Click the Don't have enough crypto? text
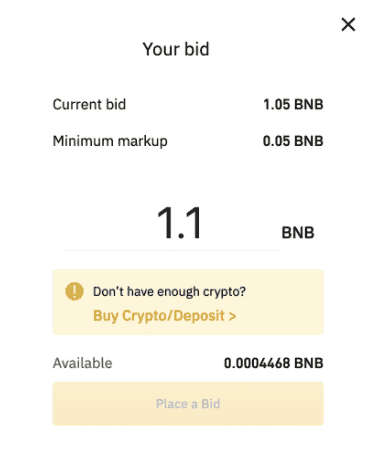 click(x=169, y=292)
